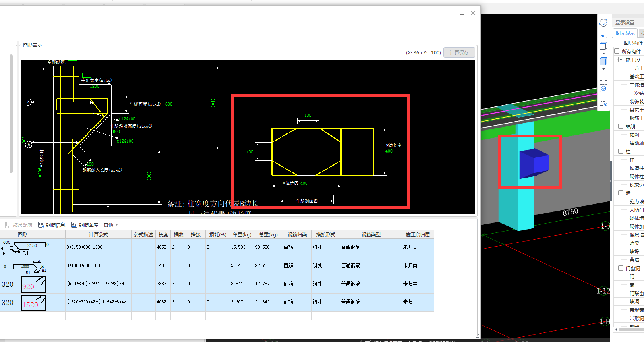Click the orbit rotate view icon
The width and height of the screenshot is (644, 342).
(x=603, y=23)
